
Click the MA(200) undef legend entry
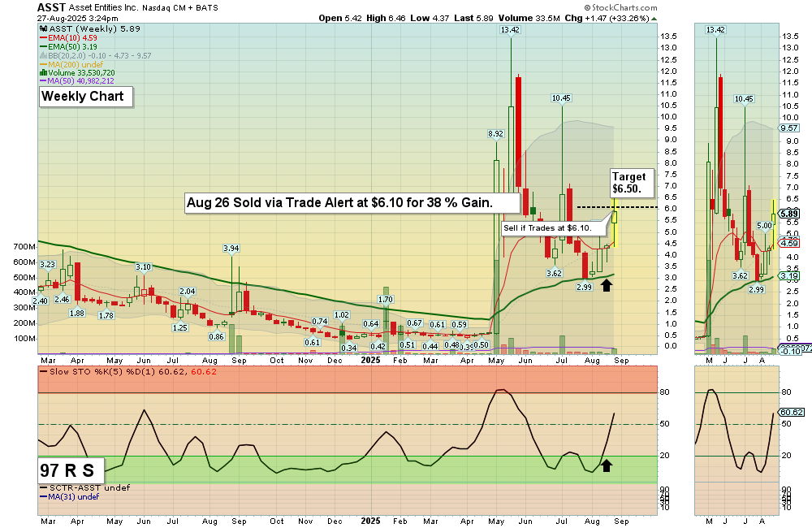coord(76,64)
